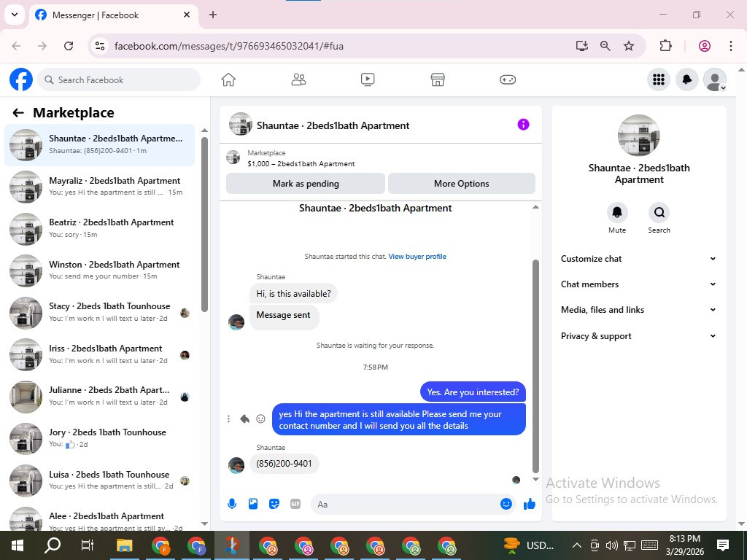Screen dimensions: 747x560
Task: Click volume speaker icon in tray
Action: pos(612,545)
